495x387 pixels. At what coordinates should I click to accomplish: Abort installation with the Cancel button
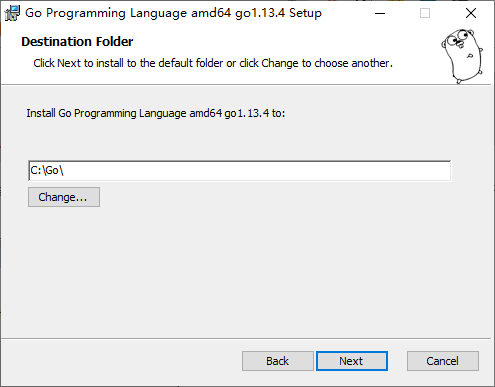[x=443, y=361]
